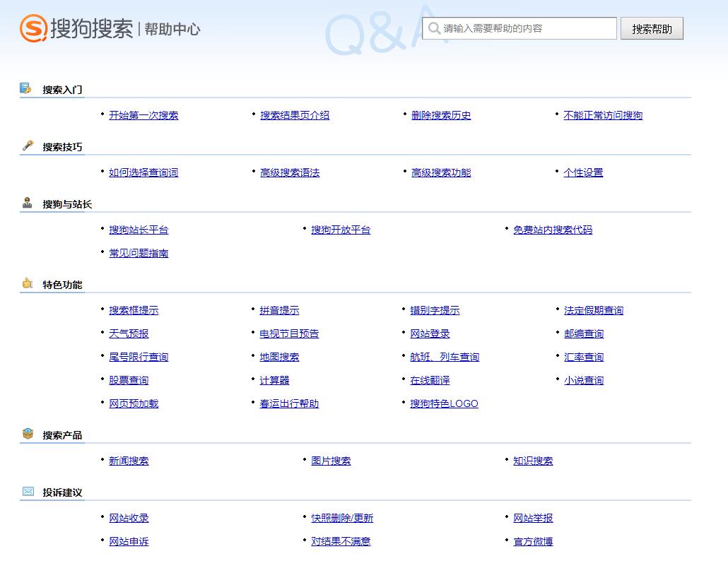Click the 搜狗与站长 person icon
The width and height of the screenshot is (728, 561).
pyautogui.click(x=28, y=202)
